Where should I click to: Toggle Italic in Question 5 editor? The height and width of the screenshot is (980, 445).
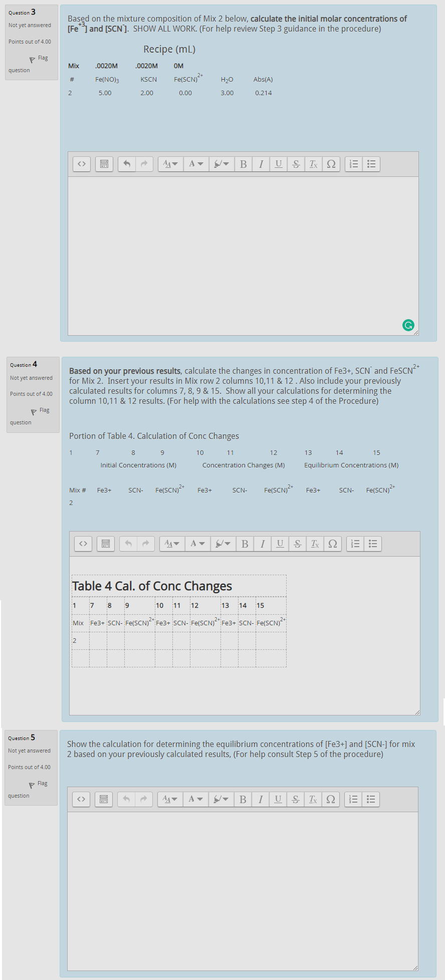click(x=261, y=799)
